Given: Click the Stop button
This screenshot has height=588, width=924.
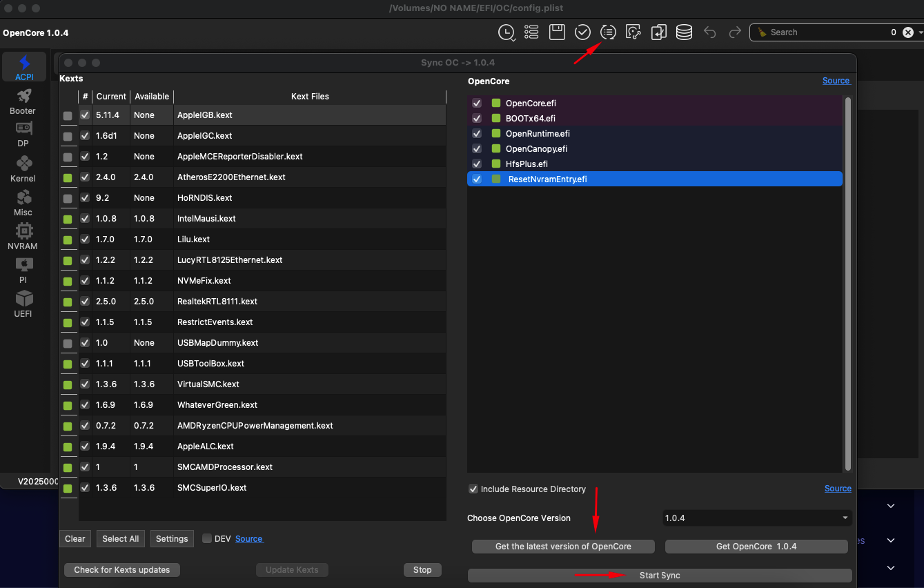Looking at the screenshot, I should 422,570.
